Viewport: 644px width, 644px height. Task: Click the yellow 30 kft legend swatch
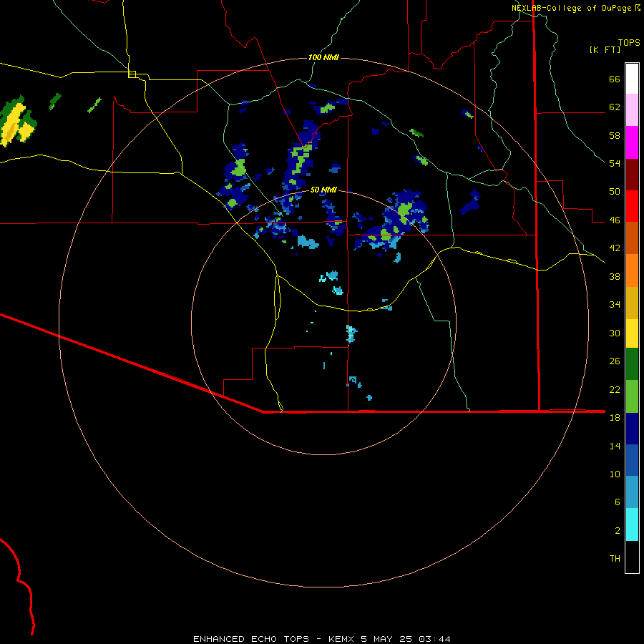pyautogui.click(x=632, y=333)
